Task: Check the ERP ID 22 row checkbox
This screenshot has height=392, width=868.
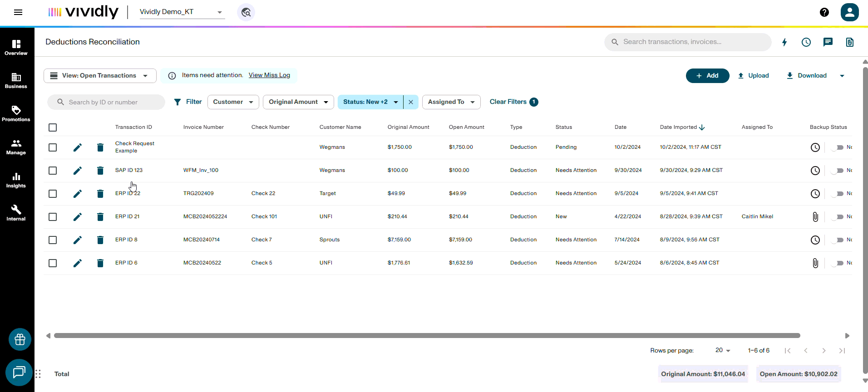Action: pos(53,194)
